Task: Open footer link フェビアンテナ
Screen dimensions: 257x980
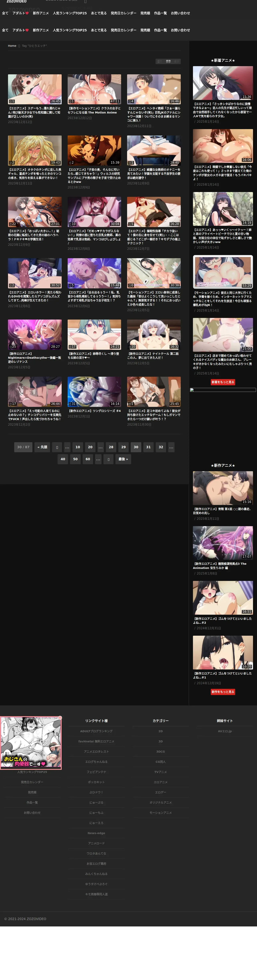Action: click(x=96, y=772)
